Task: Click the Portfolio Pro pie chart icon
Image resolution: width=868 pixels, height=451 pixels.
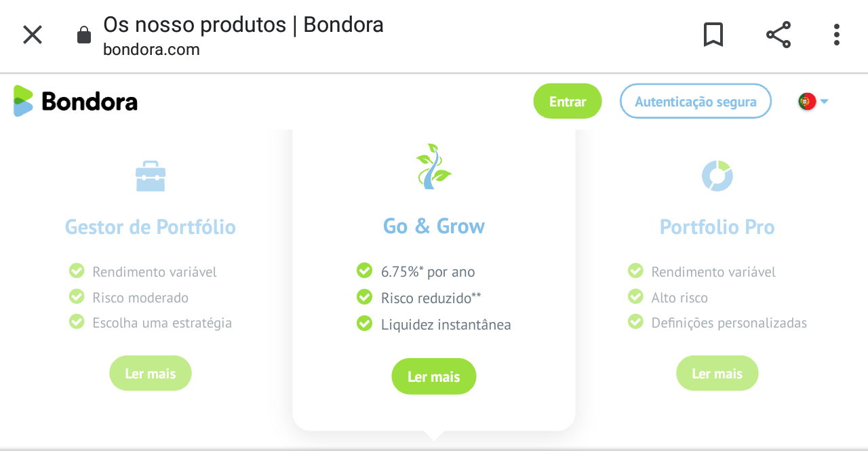Action: tap(717, 176)
